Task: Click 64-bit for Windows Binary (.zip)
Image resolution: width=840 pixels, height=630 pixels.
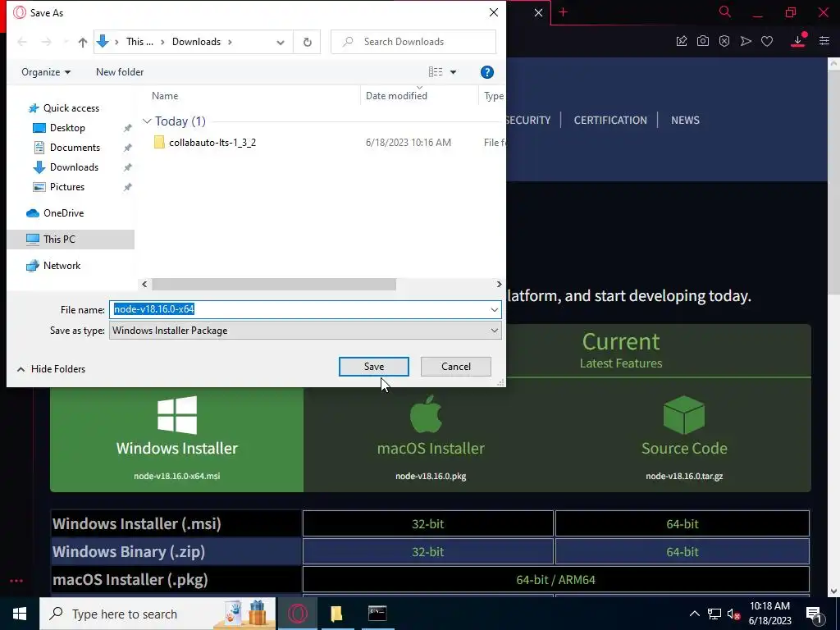Action: pyautogui.click(x=682, y=552)
